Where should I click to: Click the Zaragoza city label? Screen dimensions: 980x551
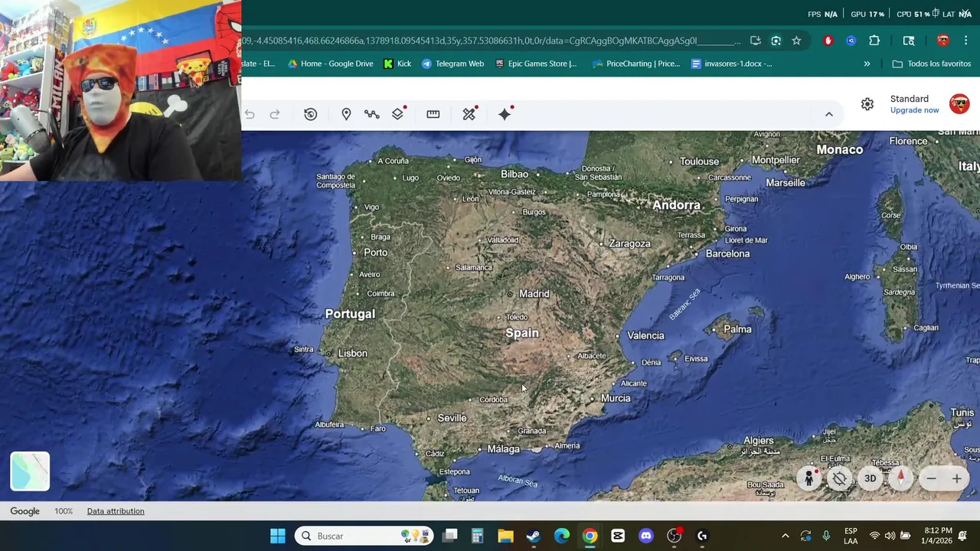pyautogui.click(x=629, y=243)
